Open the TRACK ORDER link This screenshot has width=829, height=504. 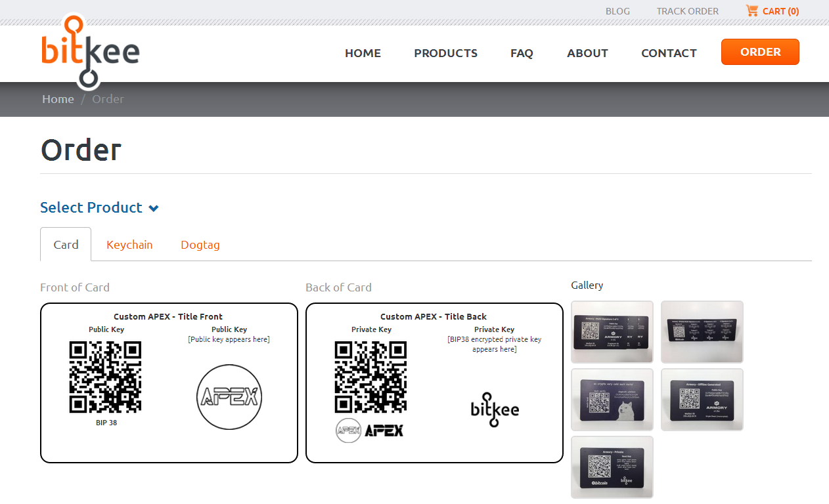click(688, 11)
